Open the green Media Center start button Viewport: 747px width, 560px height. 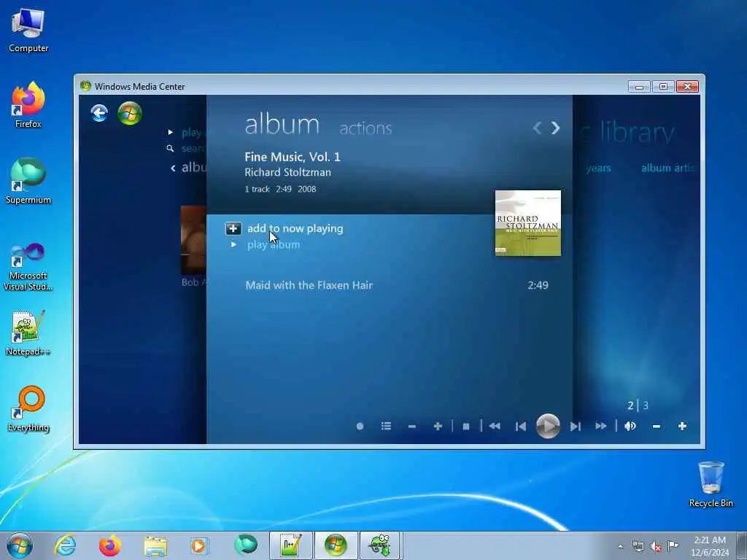pos(130,113)
